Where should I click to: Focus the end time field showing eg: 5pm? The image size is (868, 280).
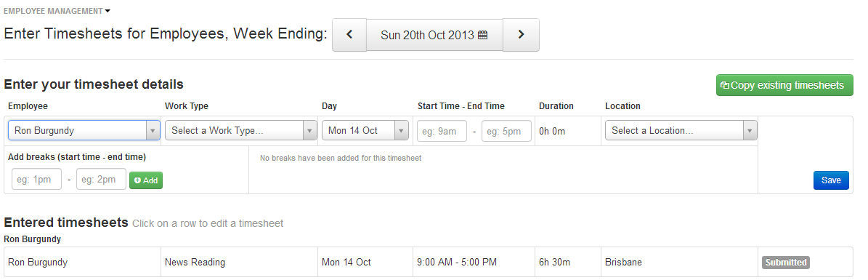point(506,131)
